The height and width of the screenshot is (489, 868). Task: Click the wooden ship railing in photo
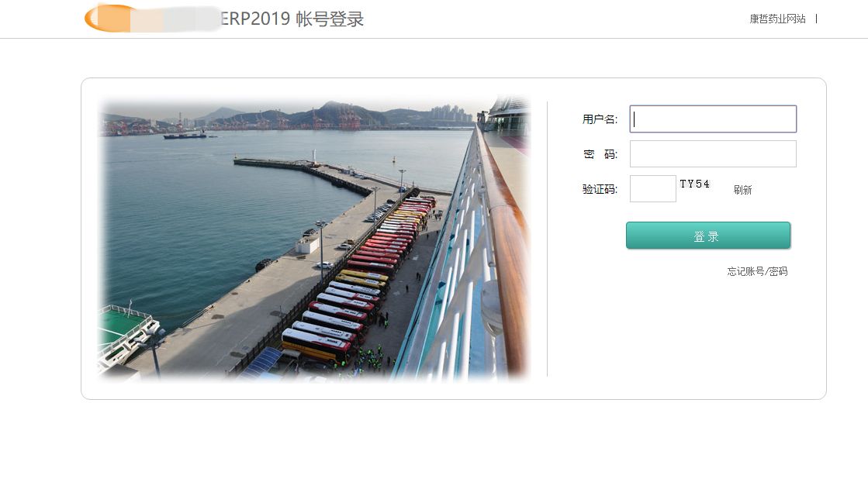click(x=507, y=249)
